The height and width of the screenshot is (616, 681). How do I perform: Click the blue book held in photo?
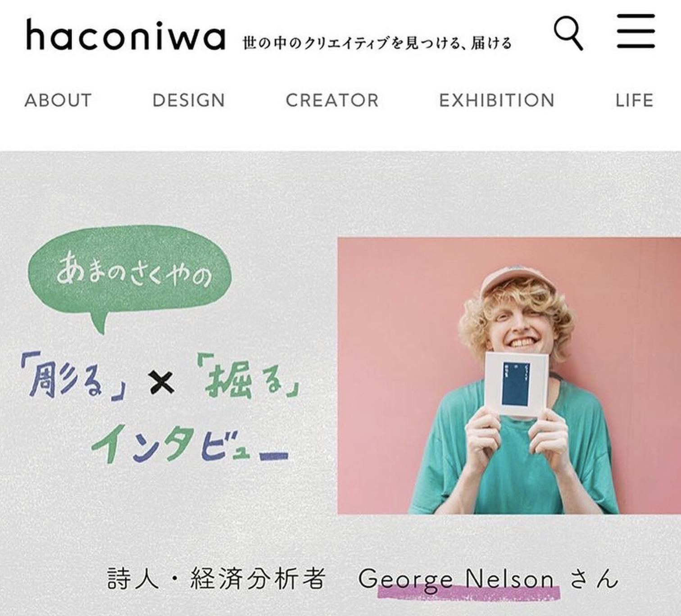517,384
